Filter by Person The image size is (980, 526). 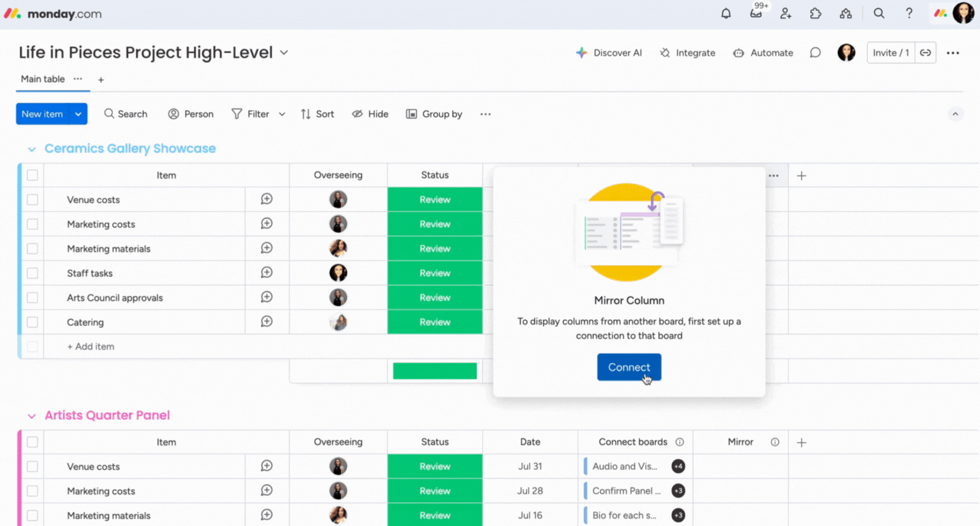[x=190, y=114]
